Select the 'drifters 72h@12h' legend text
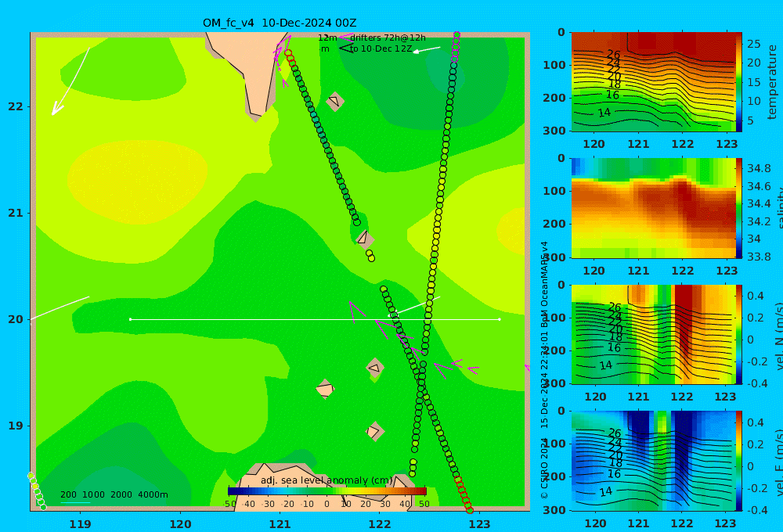Screen dimensions: 783x532 pos(388,38)
